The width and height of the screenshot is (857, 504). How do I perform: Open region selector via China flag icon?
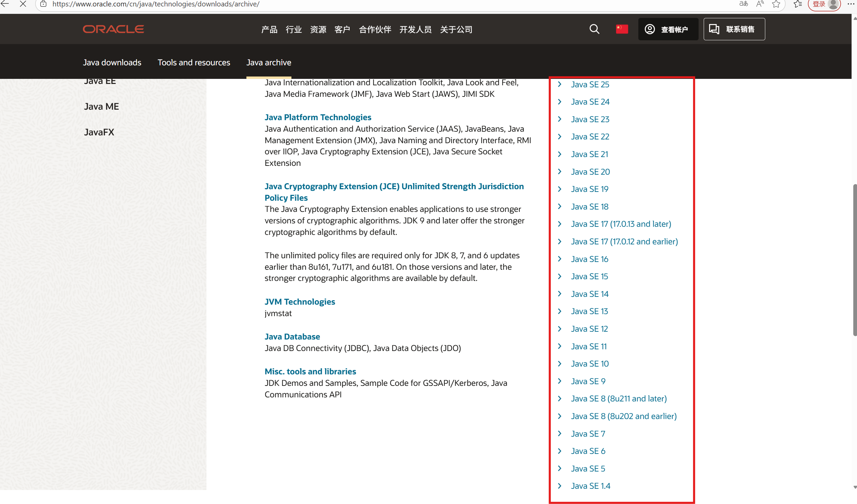[x=622, y=29]
